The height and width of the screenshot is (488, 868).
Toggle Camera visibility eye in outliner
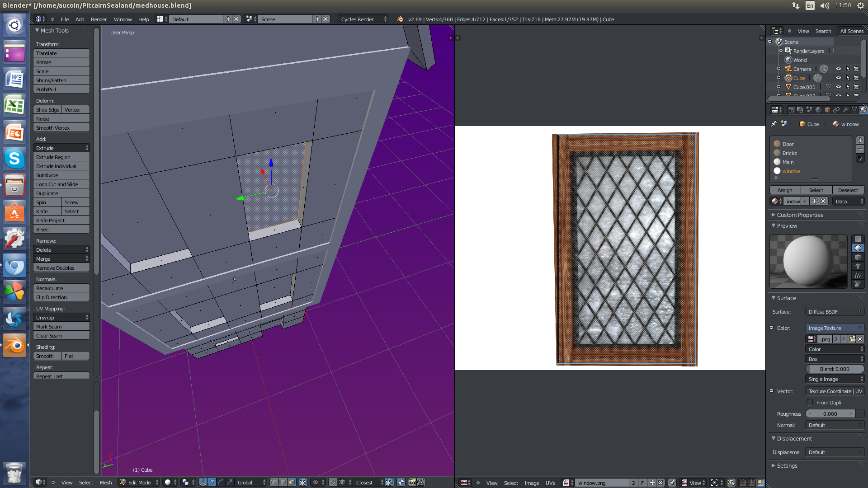click(x=839, y=69)
